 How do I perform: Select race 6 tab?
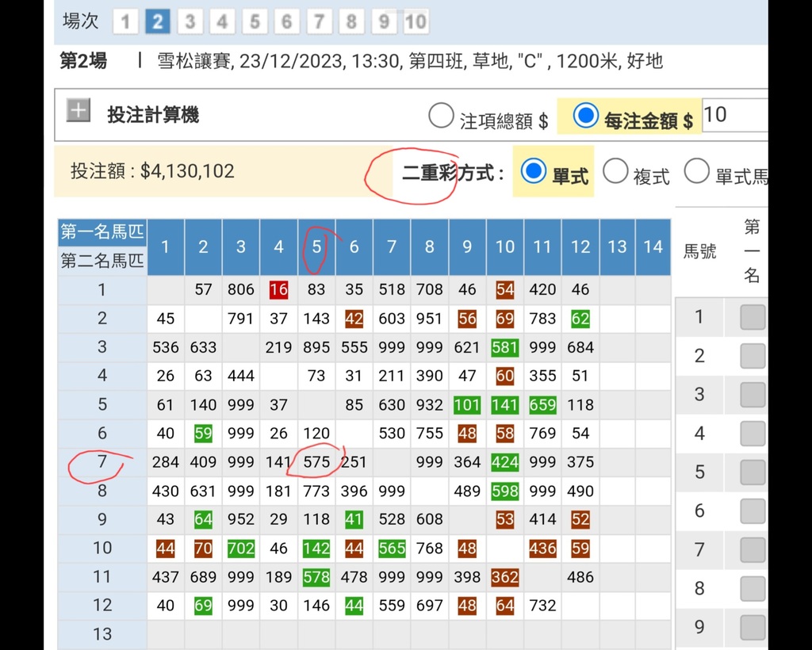pos(286,21)
